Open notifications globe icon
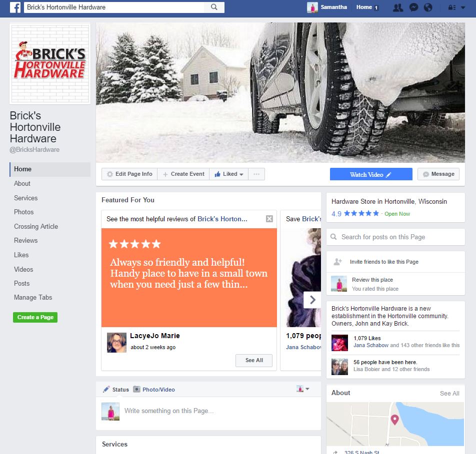This screenshot has width=476, height=454. [428, 7]
